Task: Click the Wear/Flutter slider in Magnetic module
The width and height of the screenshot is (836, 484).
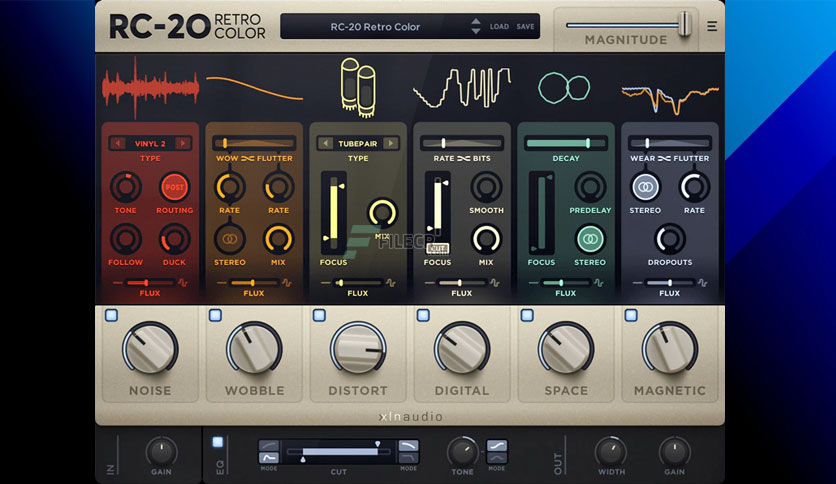Action: click(670, 143)
